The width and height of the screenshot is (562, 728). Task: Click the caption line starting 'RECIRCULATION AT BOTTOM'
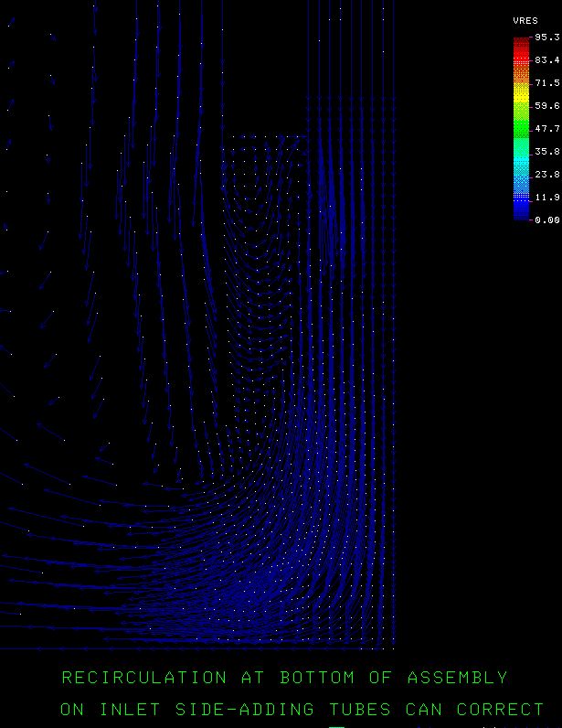(x=284, y=678)
